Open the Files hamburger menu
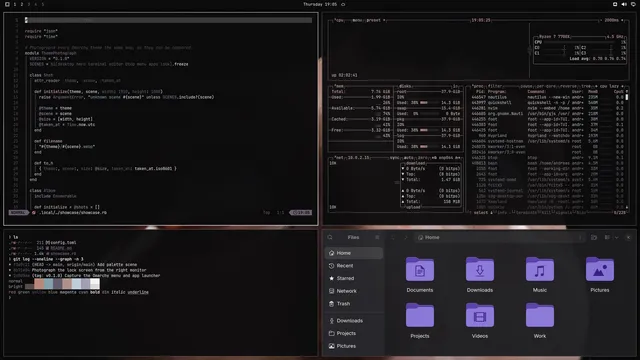640x360 pixels. click(x=377, y=238)
